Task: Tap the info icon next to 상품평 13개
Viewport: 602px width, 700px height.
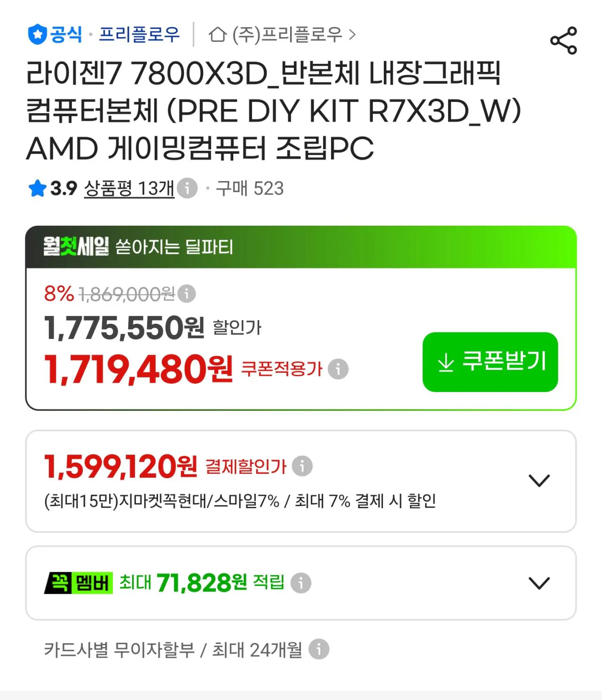Action: coord(187,189)
